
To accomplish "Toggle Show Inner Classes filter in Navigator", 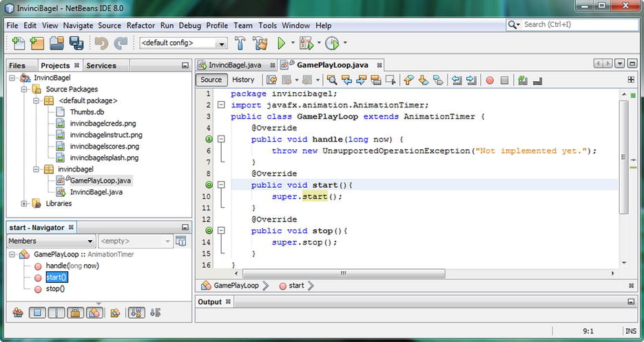I will click(94, 313).
